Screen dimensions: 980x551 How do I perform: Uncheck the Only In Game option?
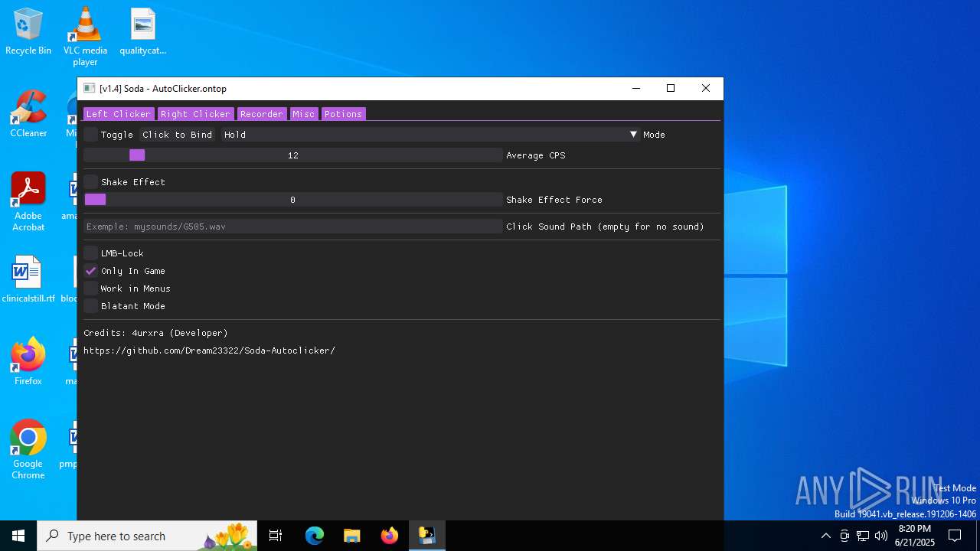(91, 271)
